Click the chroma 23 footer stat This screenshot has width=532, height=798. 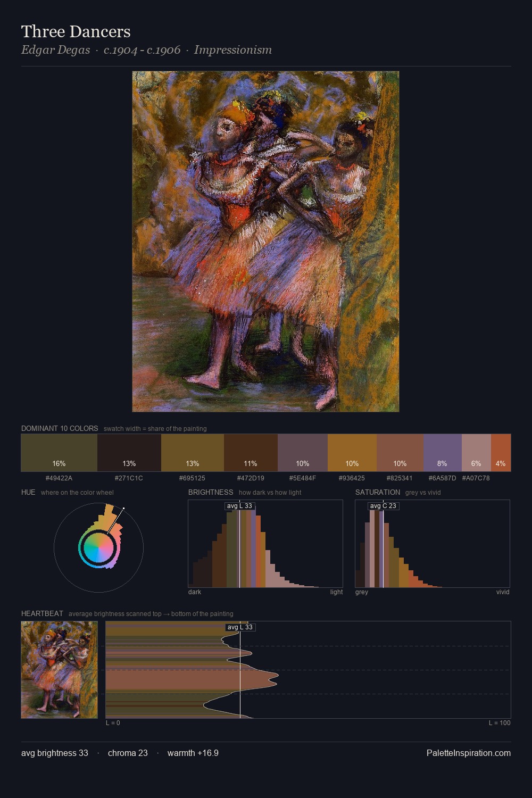coord(128,753)
